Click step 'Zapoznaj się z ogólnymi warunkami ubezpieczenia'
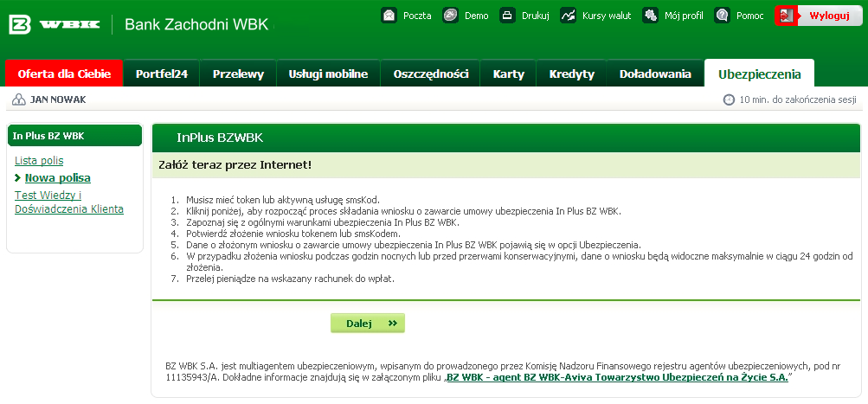 tap(323, 222)
